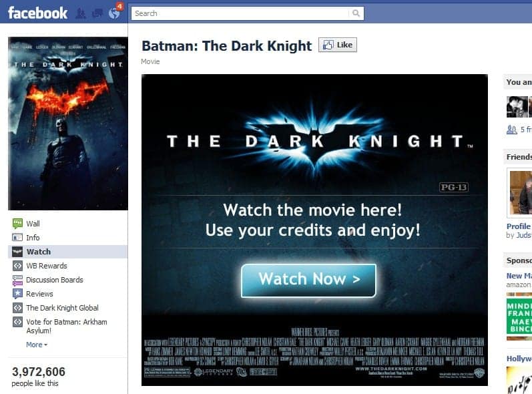532x394 pixels.
Task: Open the friend requests icon in header
Action: click(x=81, y=13)
